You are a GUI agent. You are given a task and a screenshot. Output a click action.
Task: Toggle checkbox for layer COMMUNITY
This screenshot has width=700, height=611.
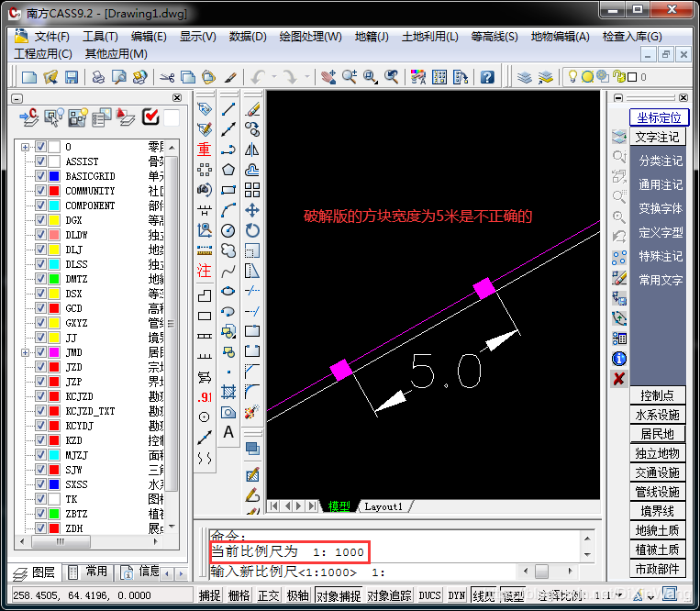tap(40, 191)
